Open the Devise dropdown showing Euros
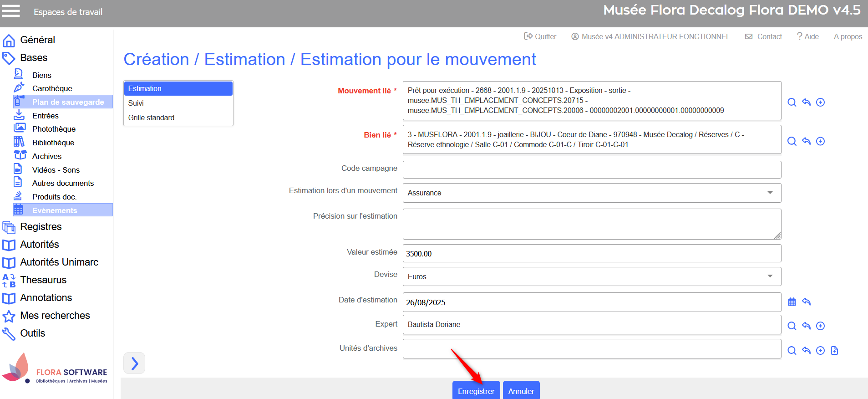Viewport: 868px width, 399px height. [592, 276]
